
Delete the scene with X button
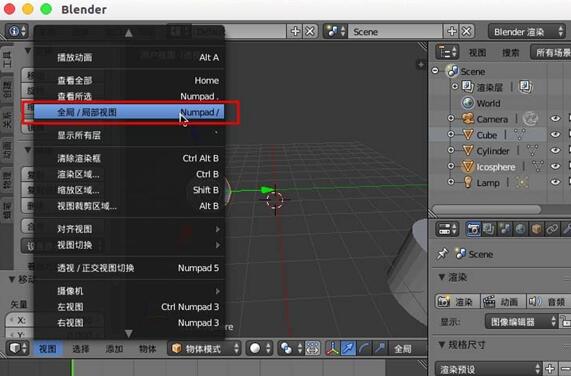tap(466, 32)
